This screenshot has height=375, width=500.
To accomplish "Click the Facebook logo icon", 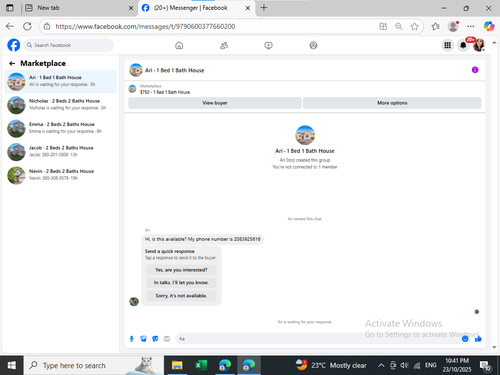I will (14, 45).
